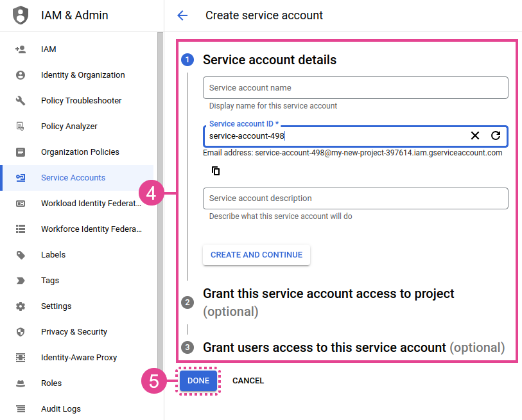Click the Organization Policies list icon
This screenshot has height=420, width=522.
pyautogui.click(x=21, y=152)
